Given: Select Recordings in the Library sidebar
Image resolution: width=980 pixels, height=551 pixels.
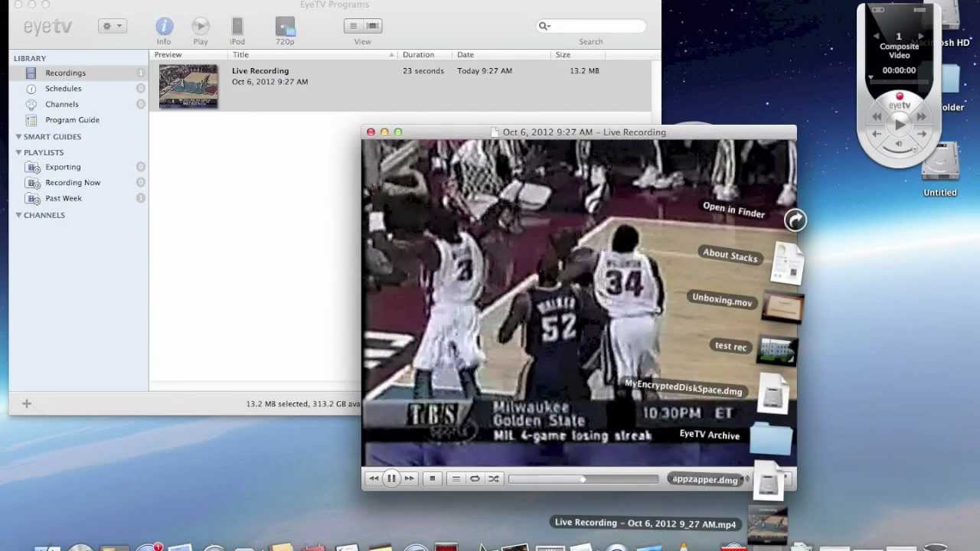Looking at the screenshot, I should pos(79,73).
